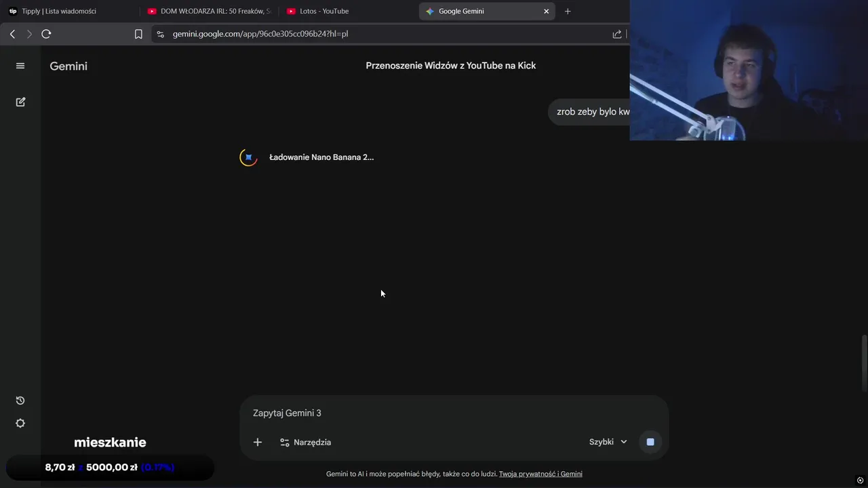Reload the page with refresh icon

coord(46,34)
